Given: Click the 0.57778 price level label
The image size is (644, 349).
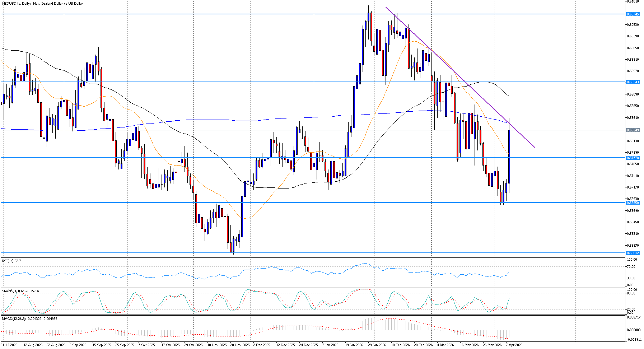Looking at the screenshot, I should coord(633,158).
